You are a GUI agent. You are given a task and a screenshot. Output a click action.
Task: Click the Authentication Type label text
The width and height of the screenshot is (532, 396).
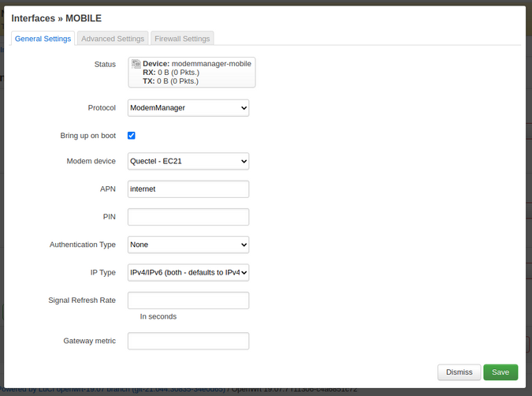tap(83, 245)
